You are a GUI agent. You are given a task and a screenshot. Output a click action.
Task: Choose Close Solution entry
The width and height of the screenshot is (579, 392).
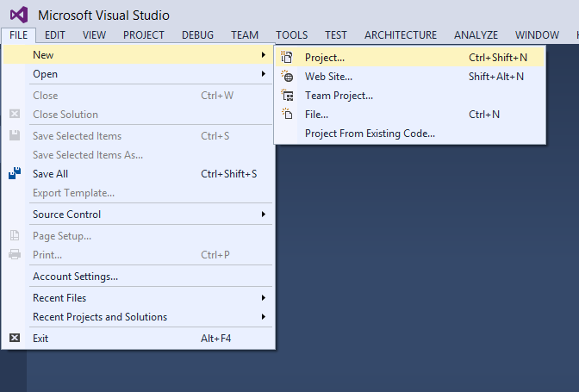click(x=138, y=115)
